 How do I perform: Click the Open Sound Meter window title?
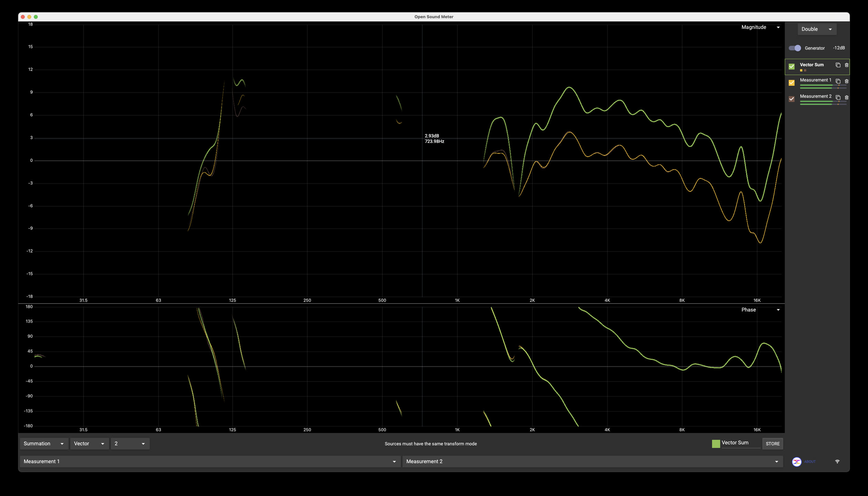tap(434, 17)
